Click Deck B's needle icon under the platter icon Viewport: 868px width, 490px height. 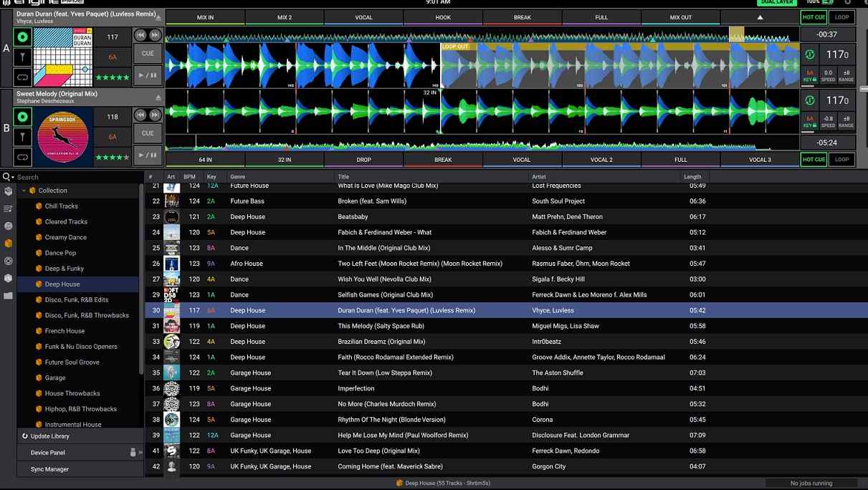(23, 137)
